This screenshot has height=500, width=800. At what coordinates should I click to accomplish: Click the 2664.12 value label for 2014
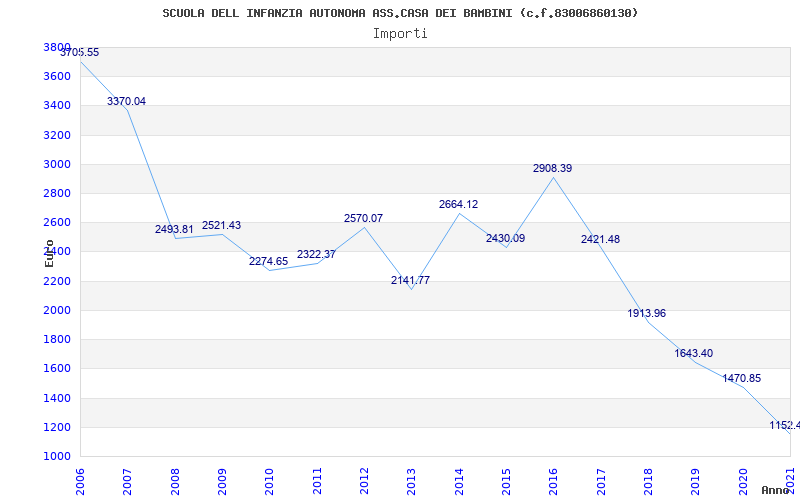pyautogui.click(x=459, y=204)
